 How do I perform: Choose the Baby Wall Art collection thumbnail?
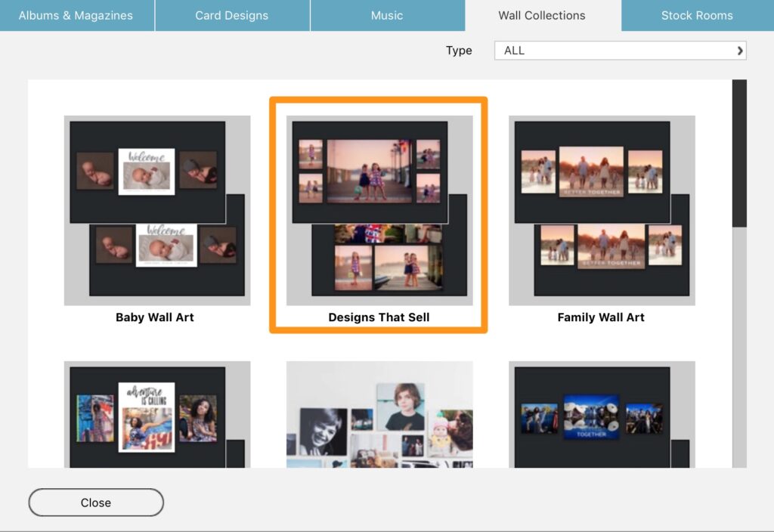[x=157, y=210]
